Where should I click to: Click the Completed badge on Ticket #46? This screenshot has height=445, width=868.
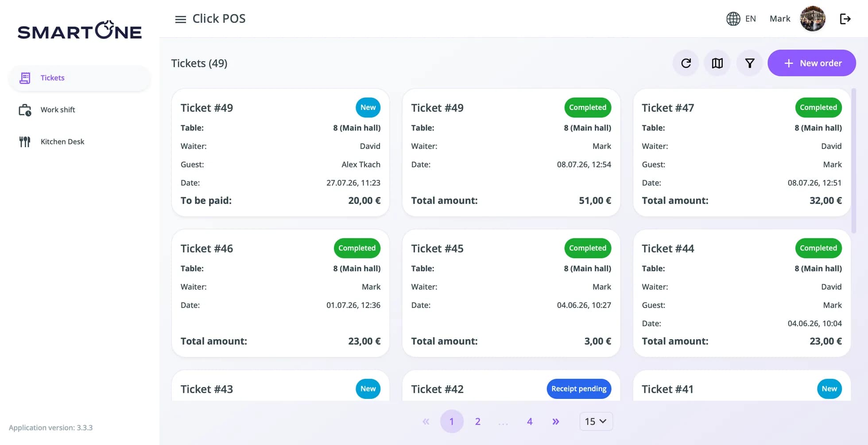pos(357,248)
